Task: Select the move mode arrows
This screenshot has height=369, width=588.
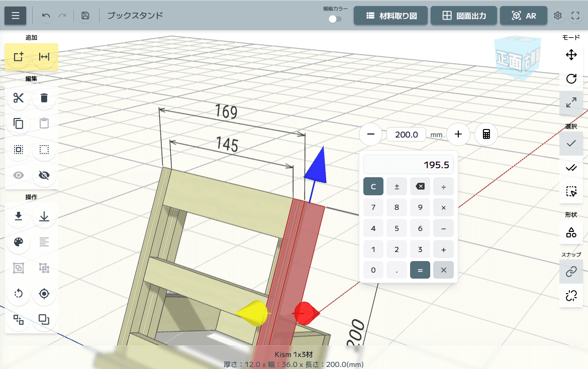Action: point(571,55)
